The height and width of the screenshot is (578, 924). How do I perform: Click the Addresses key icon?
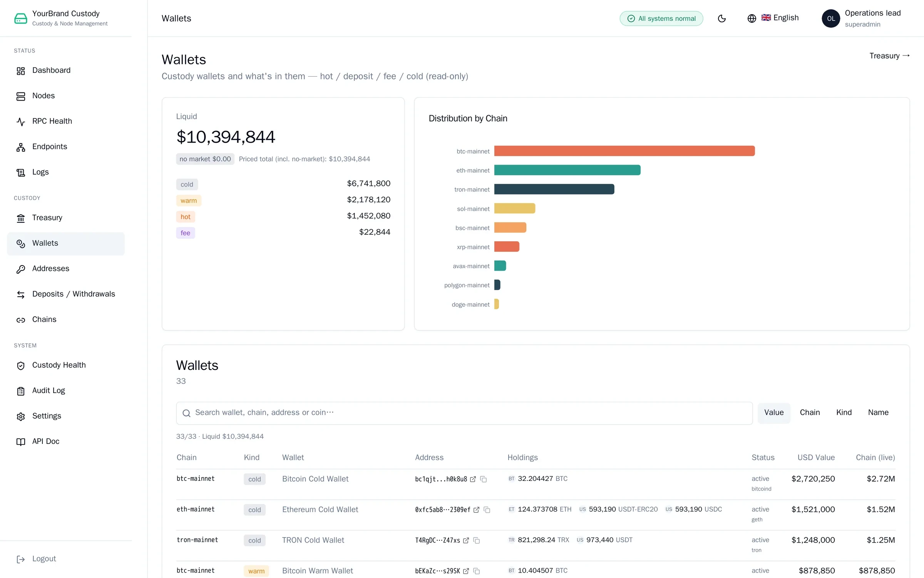[x=21, y=269]
